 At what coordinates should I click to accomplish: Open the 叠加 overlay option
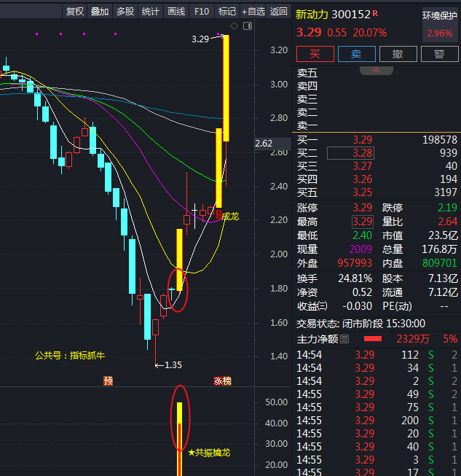(100, 11)
